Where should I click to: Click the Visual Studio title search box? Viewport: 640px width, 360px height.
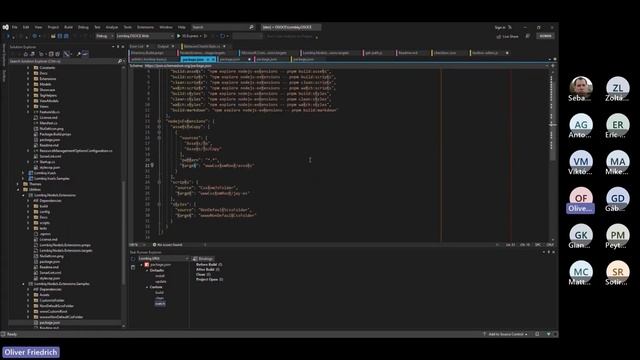(223, 27)
